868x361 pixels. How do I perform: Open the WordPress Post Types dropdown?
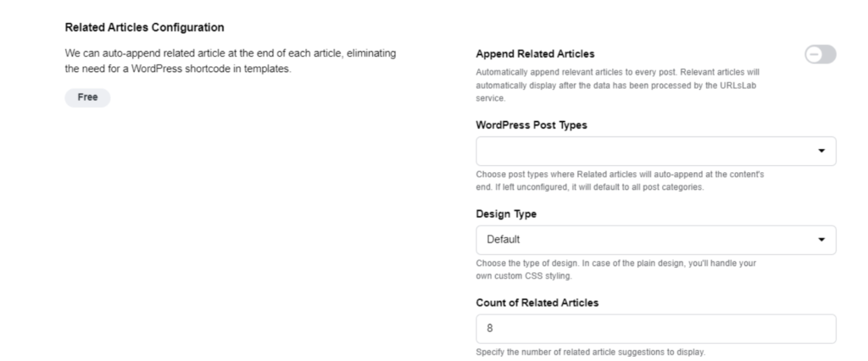[x=656, y=151]
